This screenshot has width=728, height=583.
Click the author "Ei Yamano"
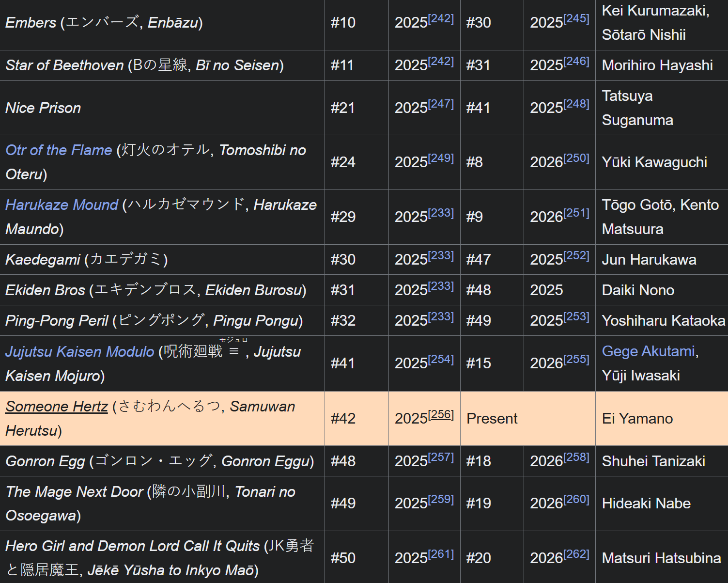637,419
